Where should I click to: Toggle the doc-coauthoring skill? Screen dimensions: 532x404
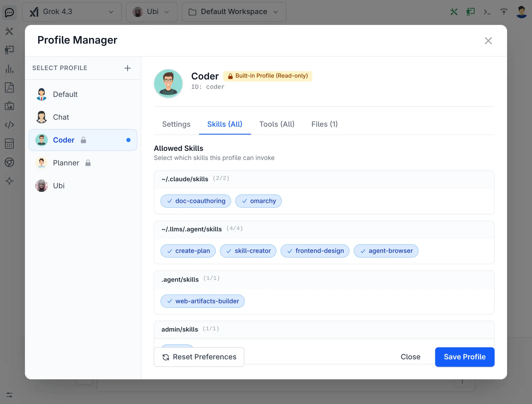click(196, 201)
